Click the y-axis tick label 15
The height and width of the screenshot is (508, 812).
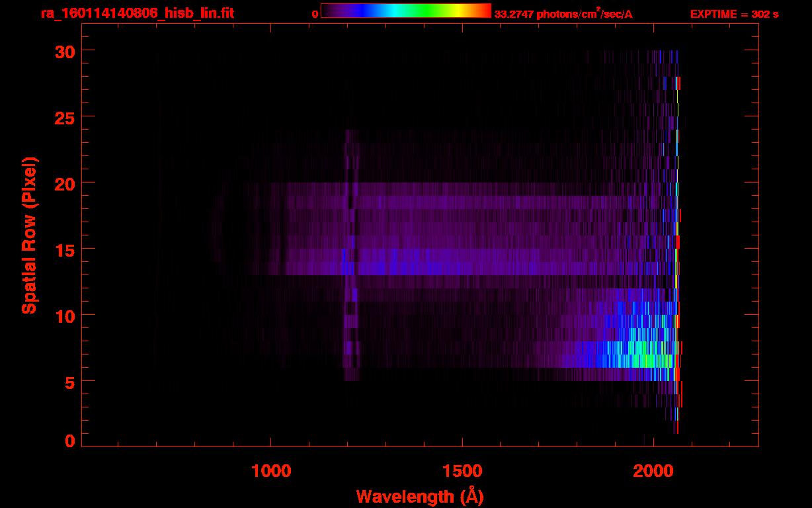63,249
